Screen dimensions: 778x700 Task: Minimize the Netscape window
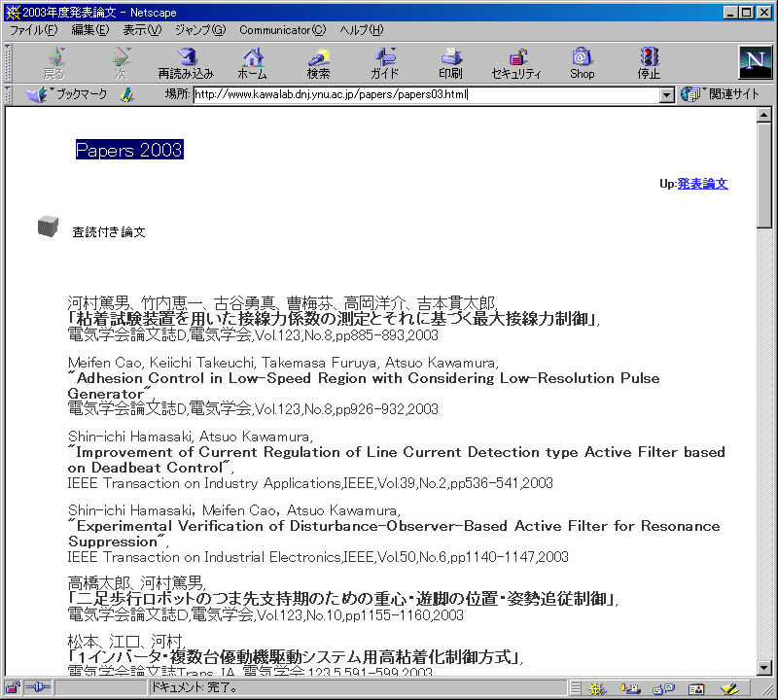pos(731,13)
